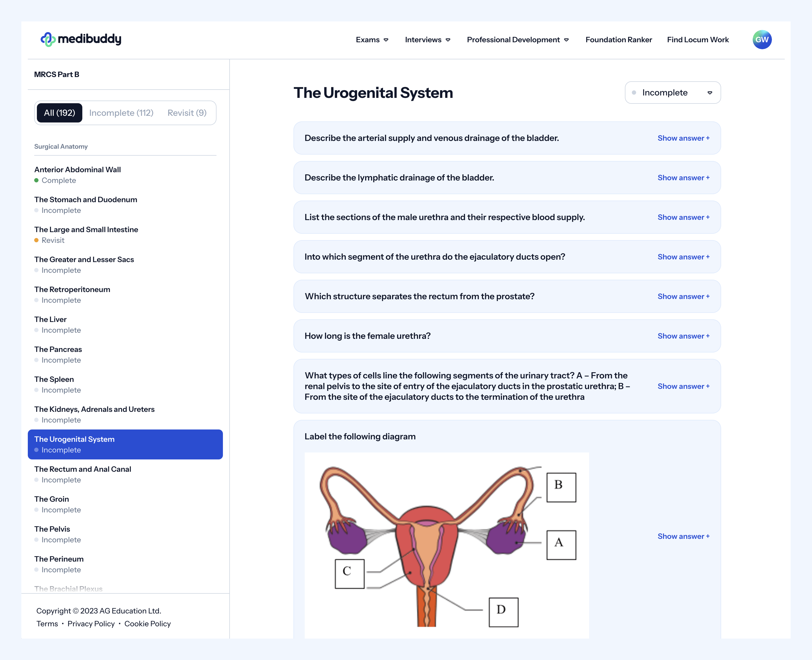The width and height of the screenshot is (812, 660).
Task: Click the MRCS Part B heading
Action: pyautogui.click(x=57, y=75)
